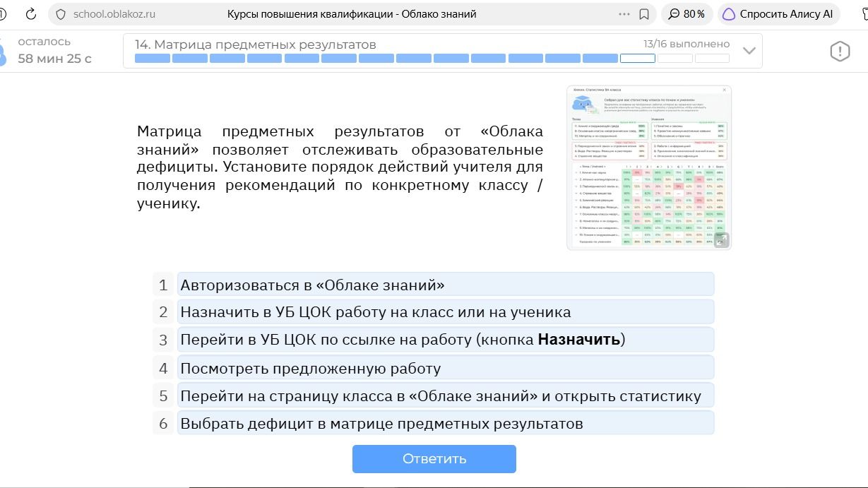Click the question text about Матрица предметных результатов

[340, 167]
